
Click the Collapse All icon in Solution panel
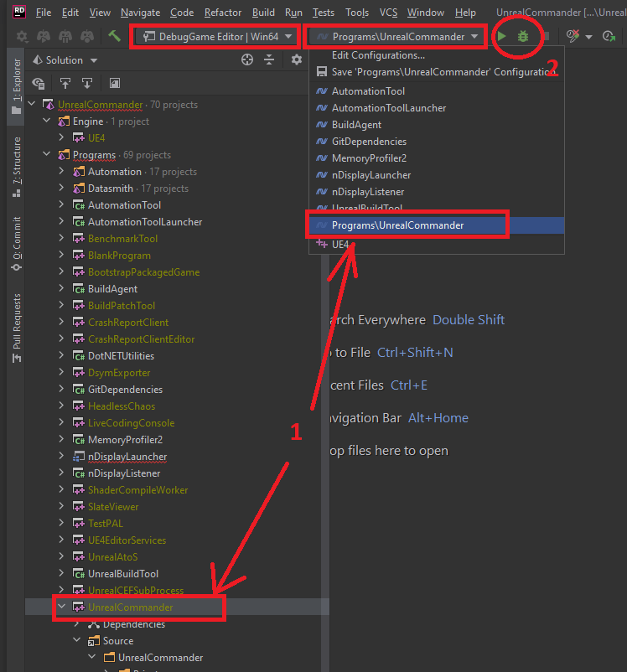tap(269, 59)
